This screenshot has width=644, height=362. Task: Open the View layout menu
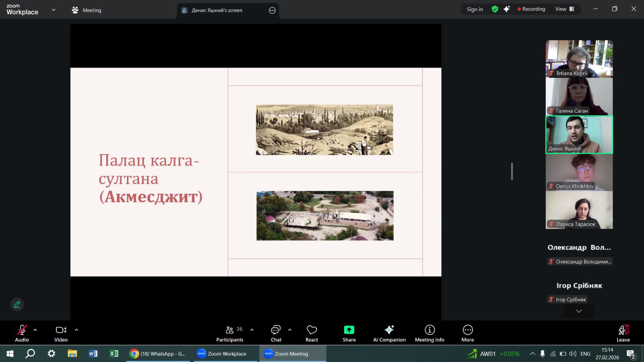point(564,9)
